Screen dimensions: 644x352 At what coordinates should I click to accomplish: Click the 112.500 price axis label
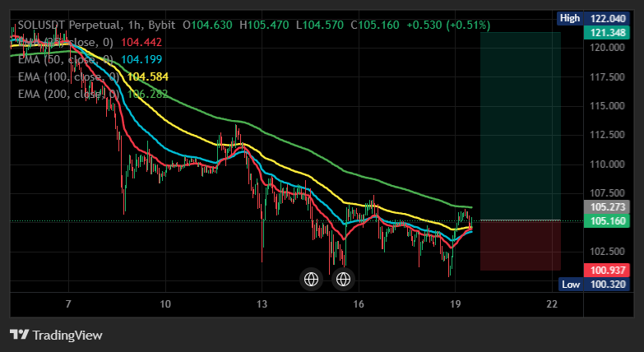[x=608, y=135]
